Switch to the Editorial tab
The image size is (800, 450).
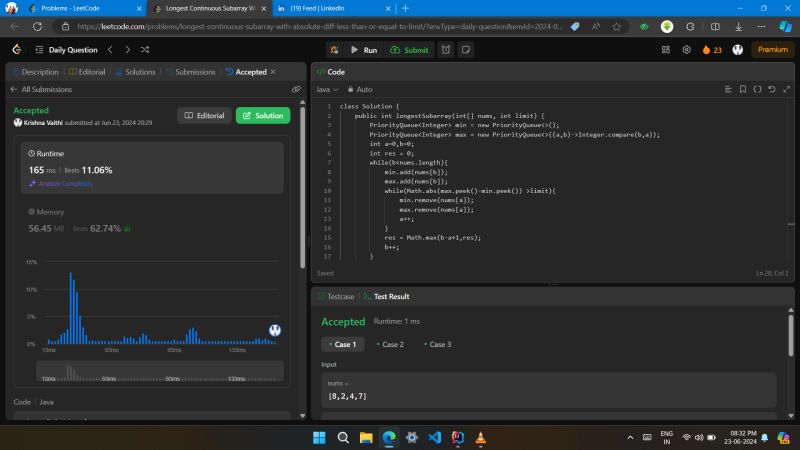coord(88,72)
